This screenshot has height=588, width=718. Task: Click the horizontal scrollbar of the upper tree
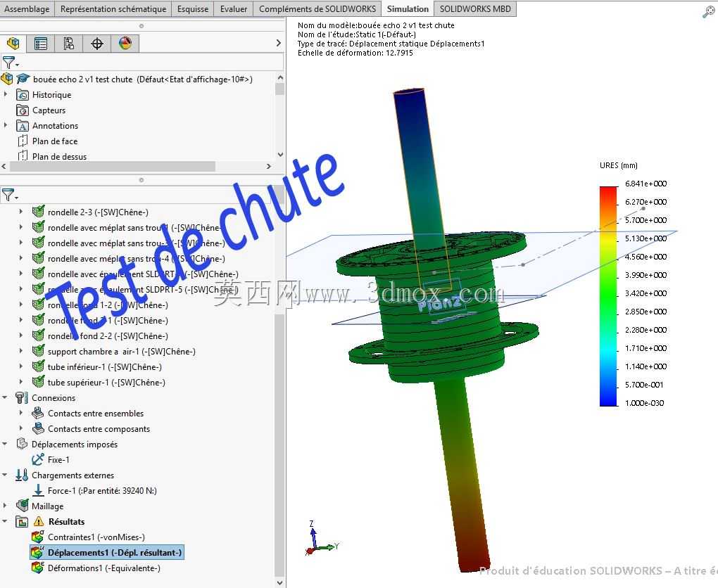[x=113, y=166]
